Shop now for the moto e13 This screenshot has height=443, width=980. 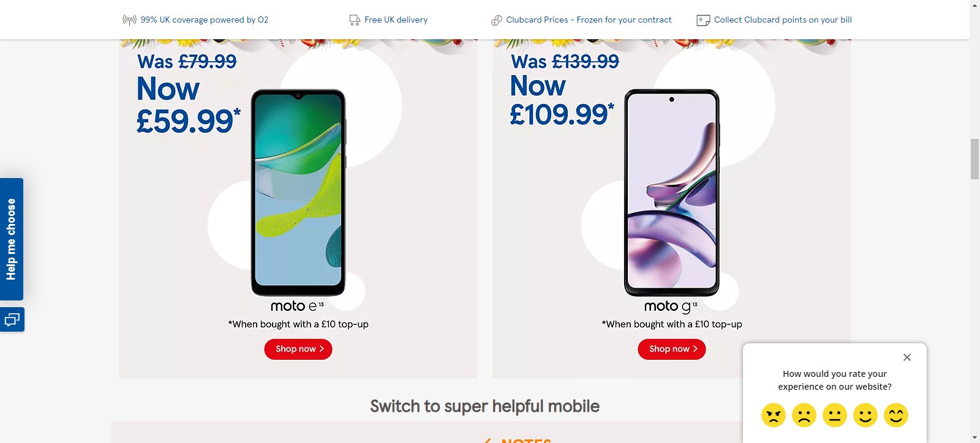tap(298, 349)
